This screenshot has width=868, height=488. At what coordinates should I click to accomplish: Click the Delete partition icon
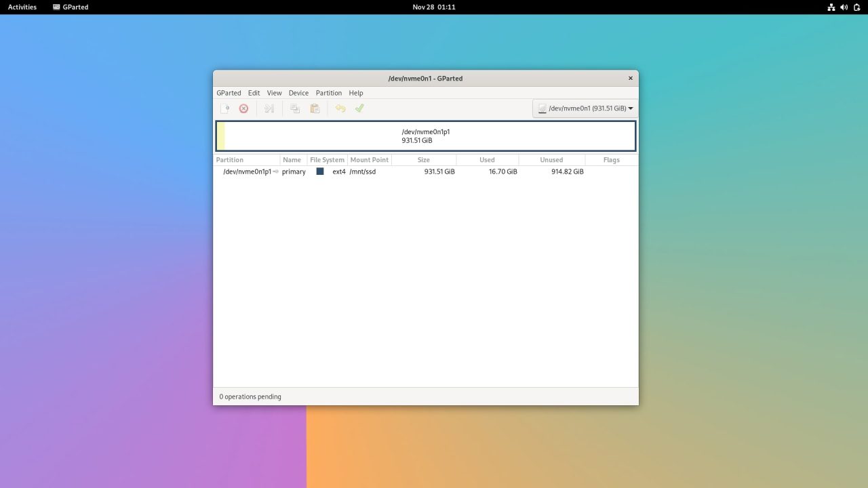(x=243, y=108)
